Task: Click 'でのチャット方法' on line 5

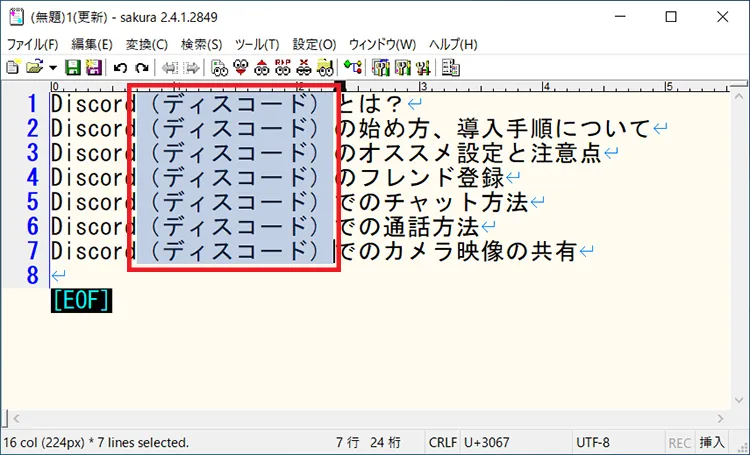Action: pos(433,202)
